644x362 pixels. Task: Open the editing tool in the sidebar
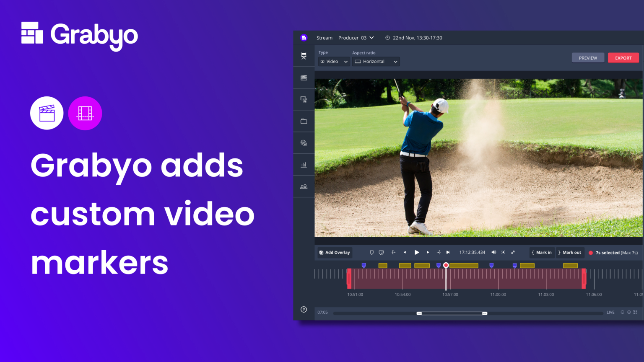pyautogui.click(x=304, y=99)
